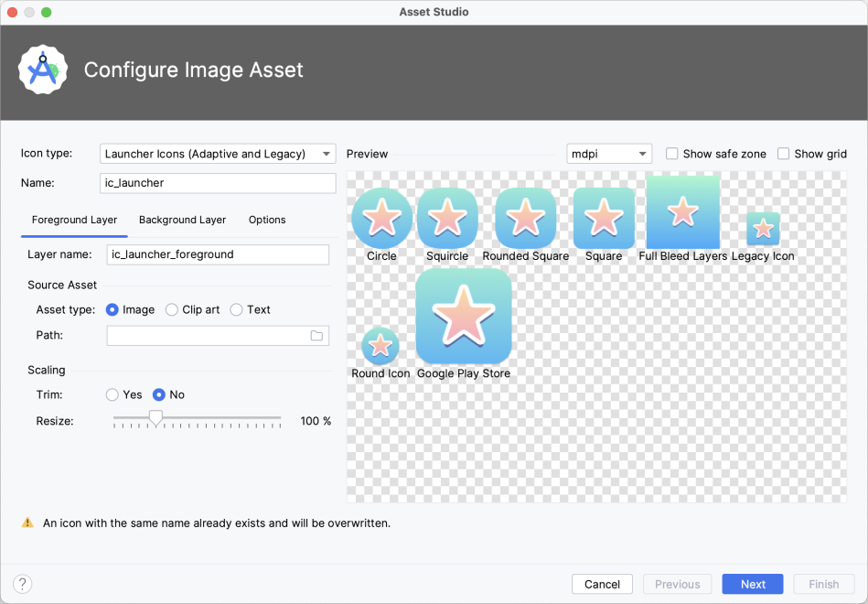This screenshot has width=868, height=604.
Task: Open the Options tab
Action: [267, 220]
